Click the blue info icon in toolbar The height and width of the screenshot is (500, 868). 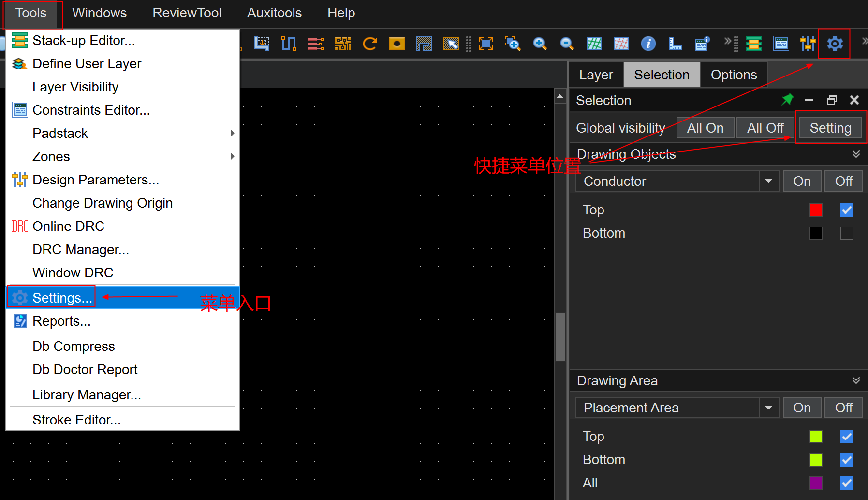pyautogui.click(x=648, y=44)
